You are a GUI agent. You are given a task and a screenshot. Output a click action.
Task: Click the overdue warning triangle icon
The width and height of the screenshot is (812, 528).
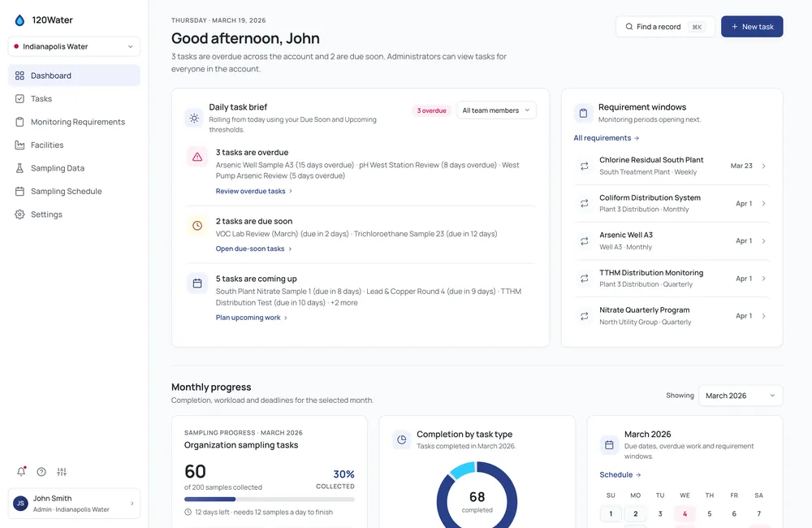pyautogui.click(x=197, y=157)
